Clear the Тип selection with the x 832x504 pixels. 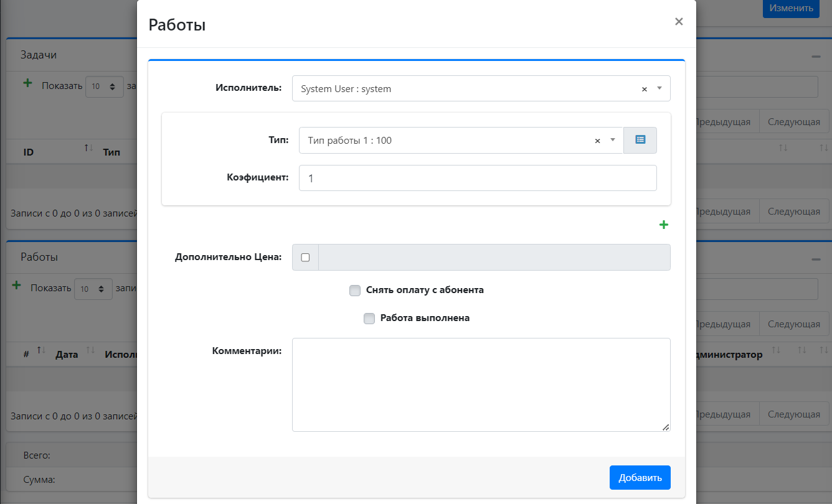tap(597, 141)
